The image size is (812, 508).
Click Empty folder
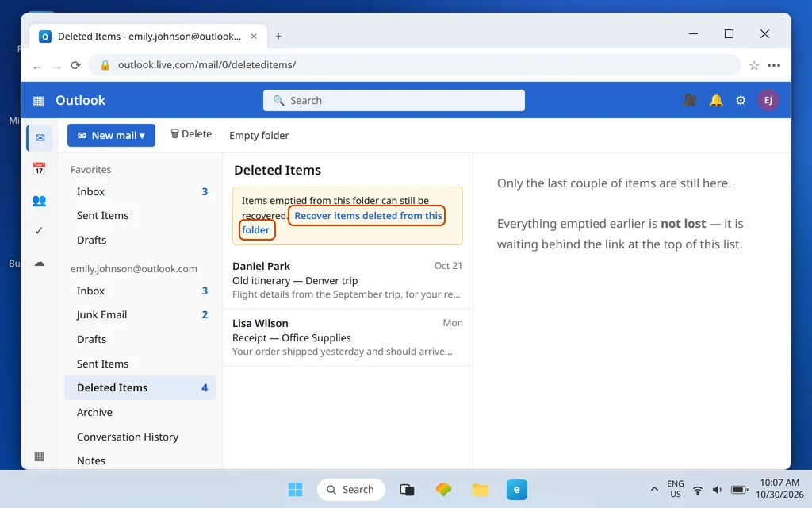[259, 135]
